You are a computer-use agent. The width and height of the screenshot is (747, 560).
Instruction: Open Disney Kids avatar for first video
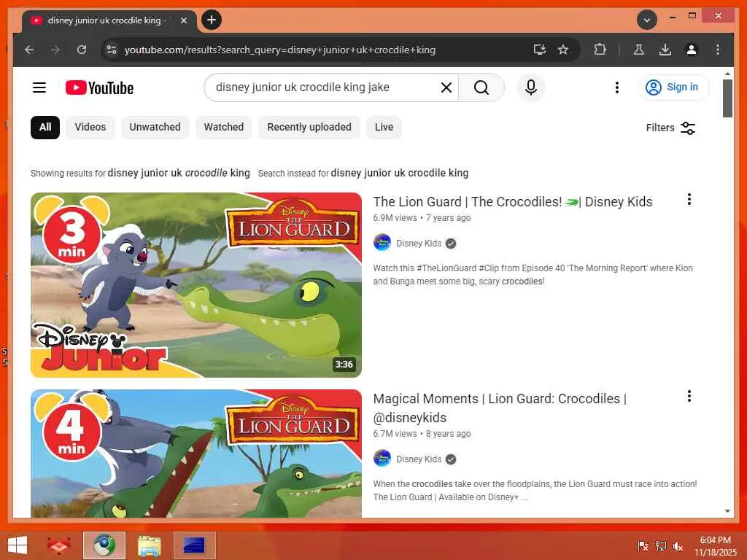tap(382, 243)
